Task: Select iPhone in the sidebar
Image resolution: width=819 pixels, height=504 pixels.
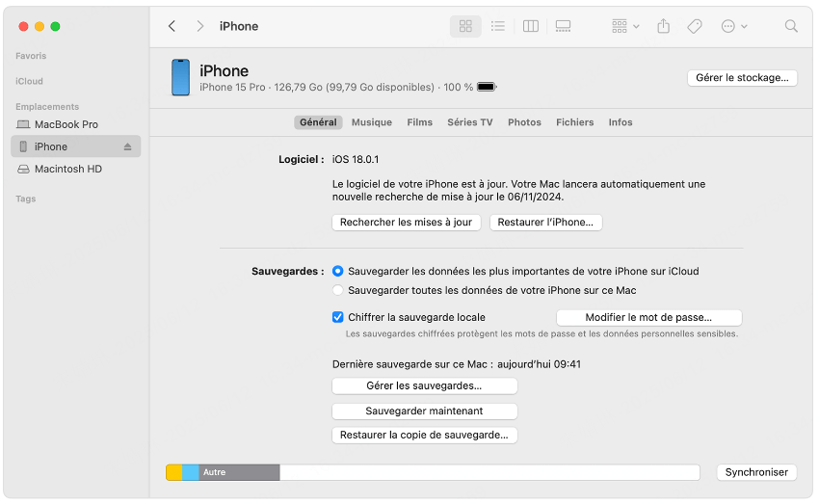Action: coord(76,146)
